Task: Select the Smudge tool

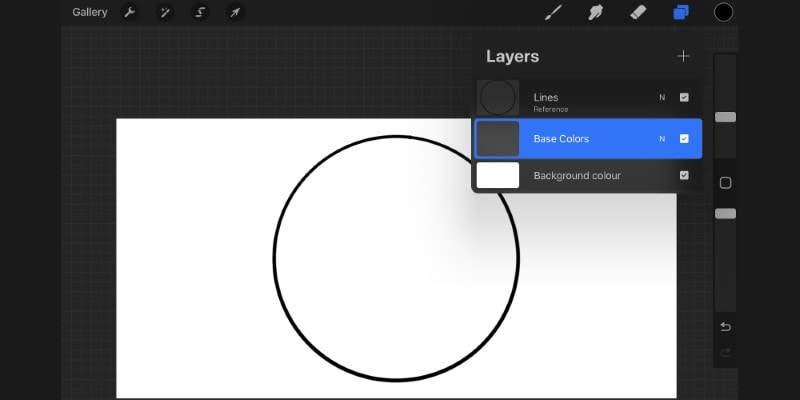Action: pyautogui.click(x=595, y=12)
